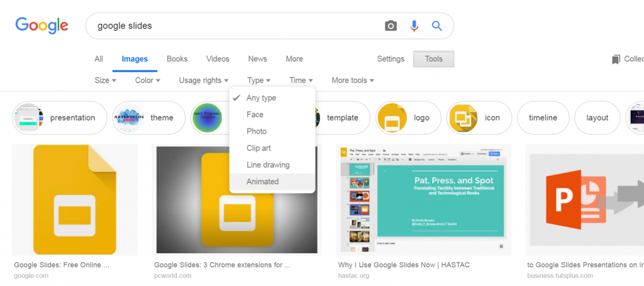Expand the Usage rights dropdown

click(x=203, y=80)
